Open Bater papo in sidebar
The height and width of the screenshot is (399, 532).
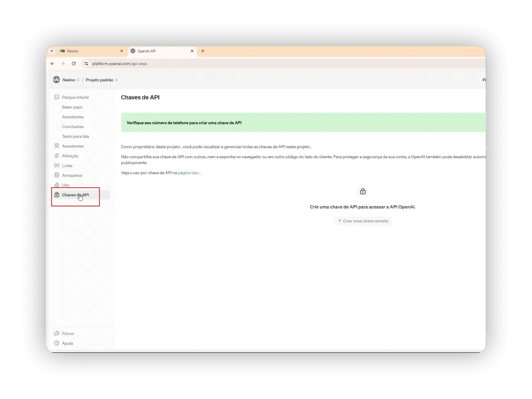(x=72, y=107)
